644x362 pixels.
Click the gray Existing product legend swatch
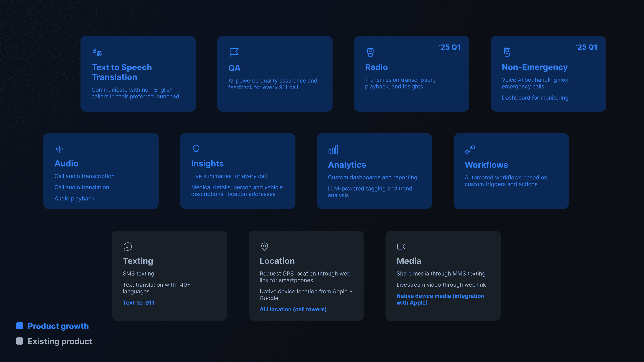(x=20, y=341)
